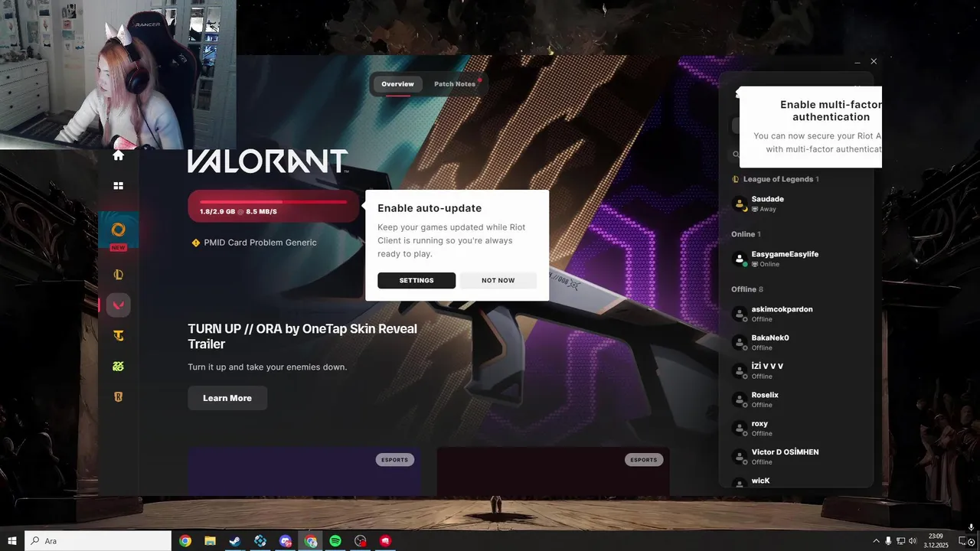Screen dimensions: 980x551
Task: Select the Valorant sidebar icon
Action: 118,305
